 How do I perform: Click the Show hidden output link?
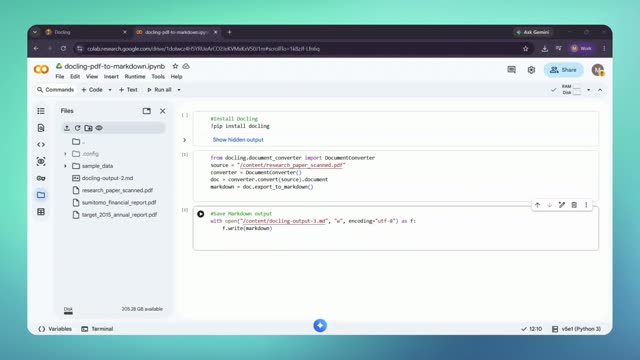pyautogui.click(x=238, y=140)
